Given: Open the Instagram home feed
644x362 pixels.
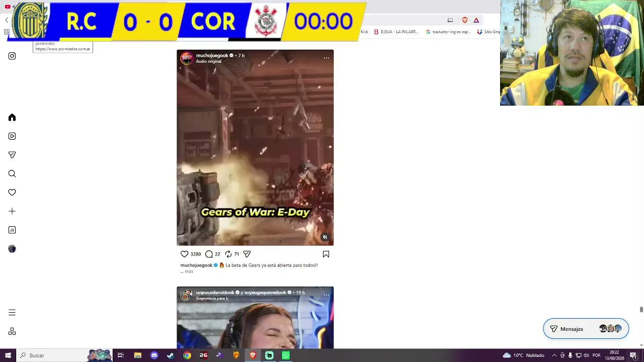Looking at the screenshot, I should (12, 118).
